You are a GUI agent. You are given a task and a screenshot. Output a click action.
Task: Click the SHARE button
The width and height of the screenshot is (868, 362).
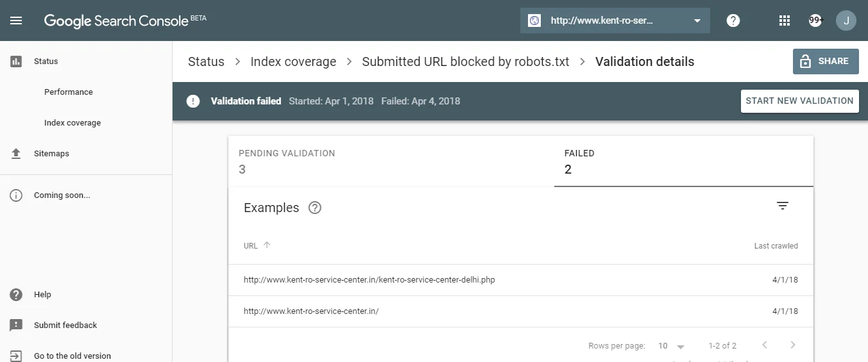click(826, 62)
